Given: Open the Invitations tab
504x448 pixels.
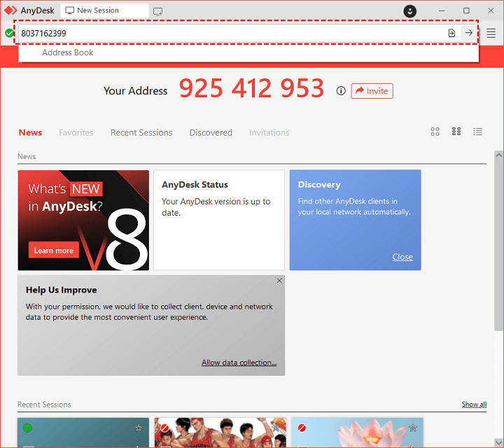Looking at the screenshot, I should [x=269, y=132].
